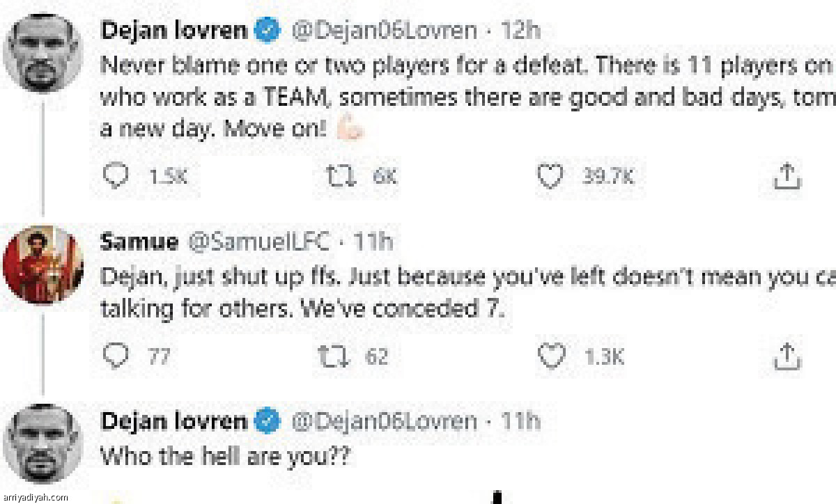
Task: Share Dejan Lovren's first tweet
Action: [x=785, y=177]
